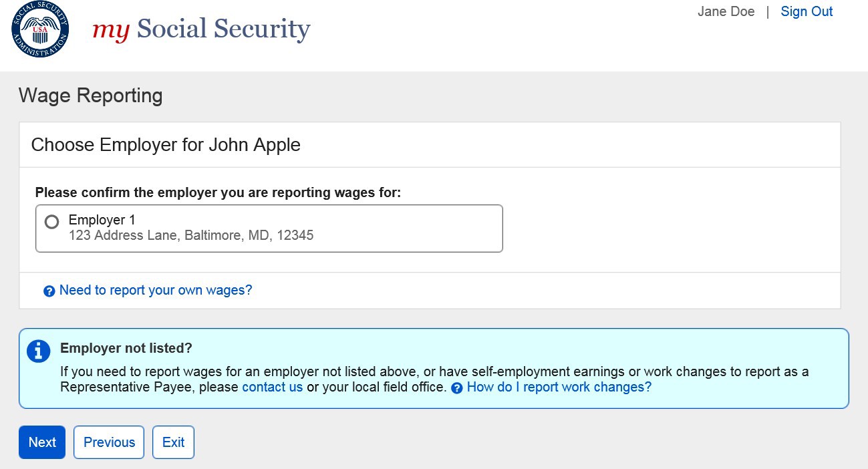Viewport: 868px width, 469px height.
Task: Open the "How do I report work changes?" link
Action: [559, 387]
